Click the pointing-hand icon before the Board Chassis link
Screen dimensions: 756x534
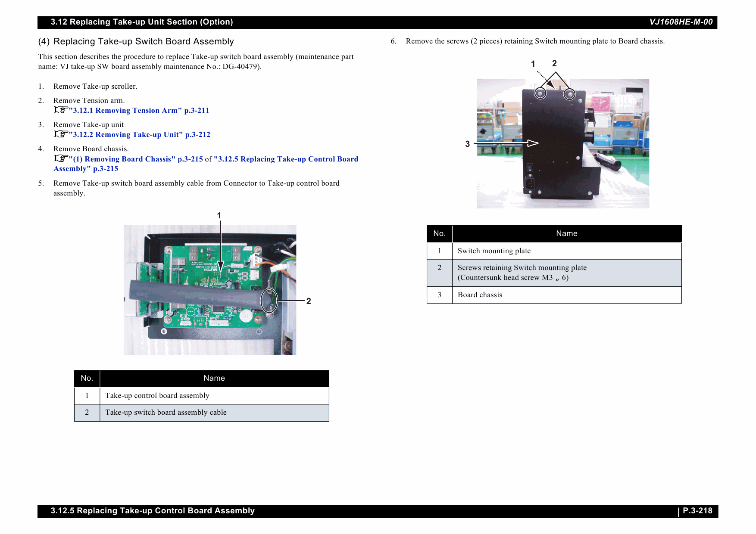click(x=61, y=158)
